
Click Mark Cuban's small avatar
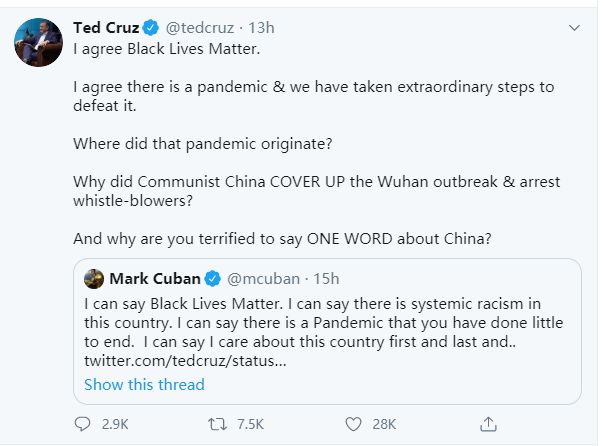[x=94, y=277]
